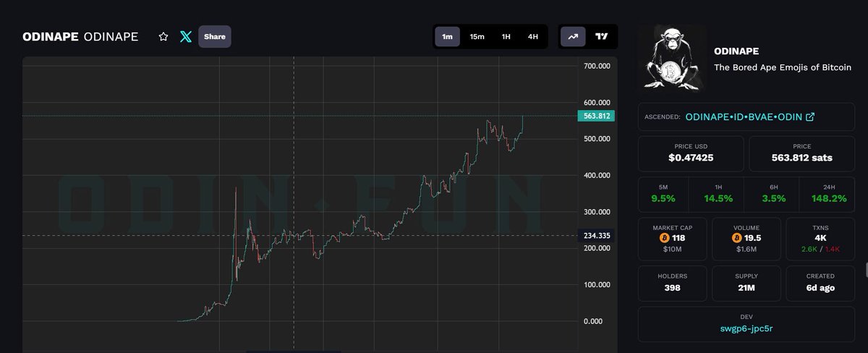
Task: Click the Created 6d ago card
Action: [820, 283]
